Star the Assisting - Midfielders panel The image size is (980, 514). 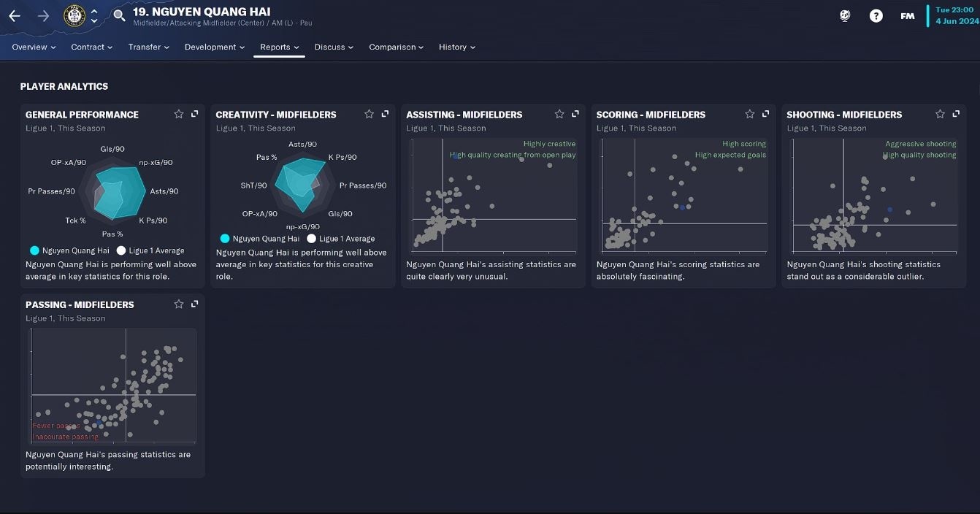click(559, 114)
